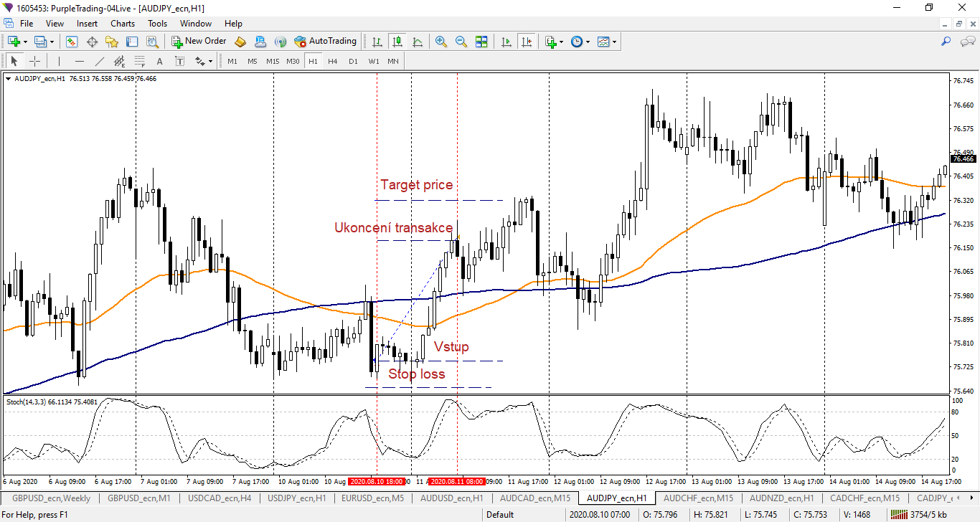The image size is (980, 522).
Task: Click the Default profile in status bar
Action: point(500,514)
